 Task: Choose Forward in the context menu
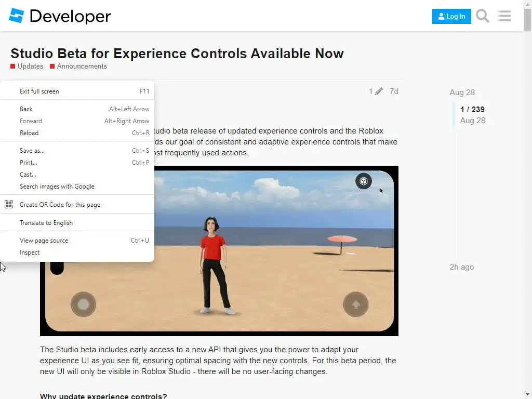[77, 121]
